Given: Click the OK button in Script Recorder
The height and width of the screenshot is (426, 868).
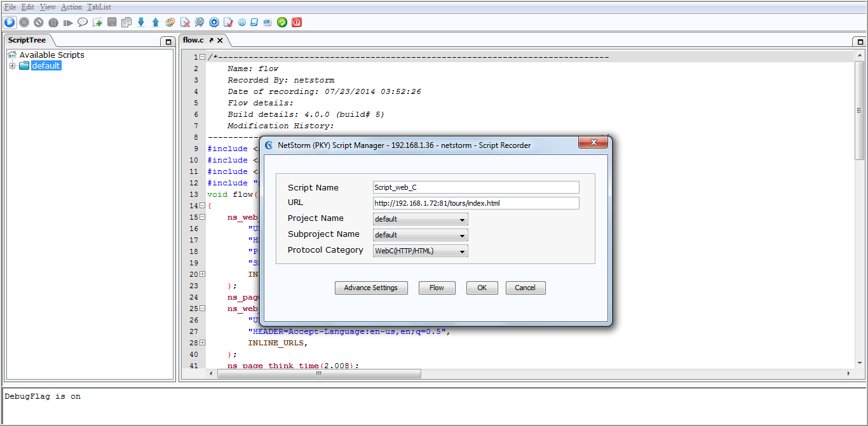Looking at the screenshot, I should click(x=482, y=288).
